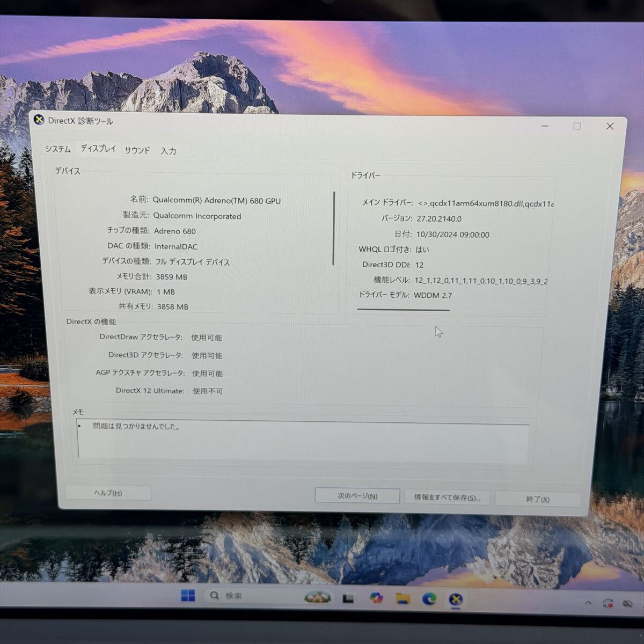This screenshot has height=644, width=644.
Task: Launch Microsoft Edge from taskbar
Action: (x=429, y=598)
